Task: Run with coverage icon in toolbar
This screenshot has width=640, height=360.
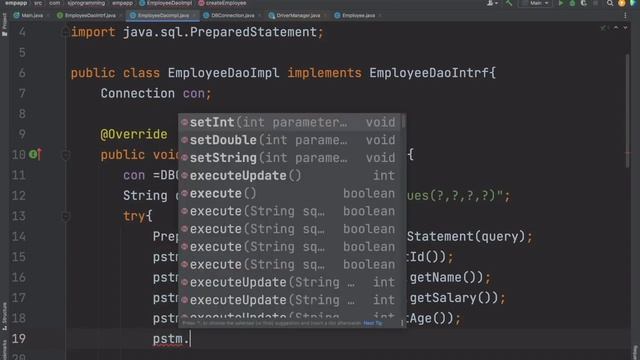Action: tap(584, 3)
